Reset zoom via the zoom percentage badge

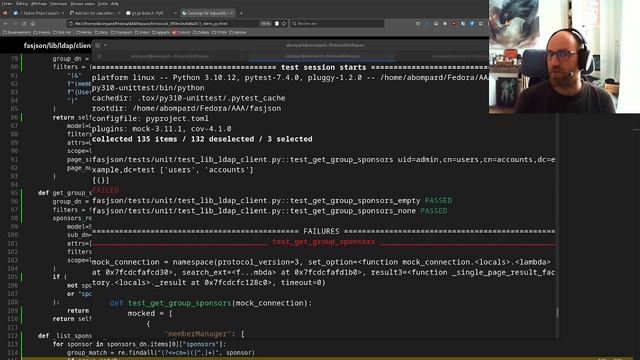click(265, 24)
